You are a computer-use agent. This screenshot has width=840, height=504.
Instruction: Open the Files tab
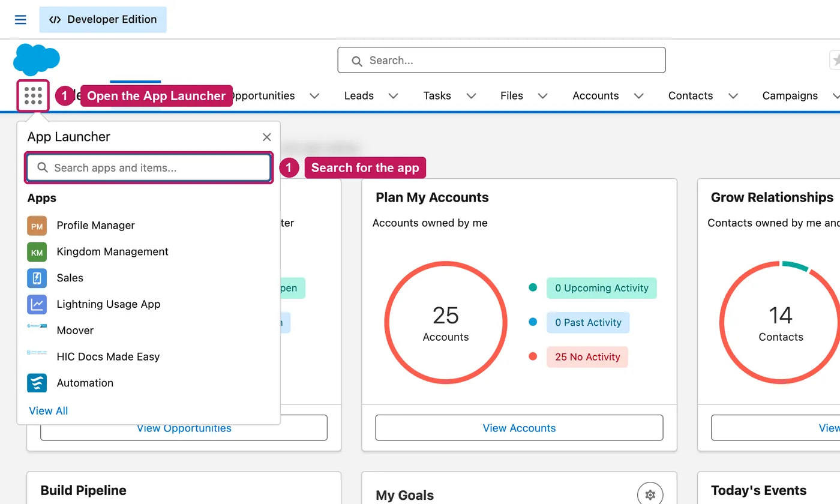point(512,96)
